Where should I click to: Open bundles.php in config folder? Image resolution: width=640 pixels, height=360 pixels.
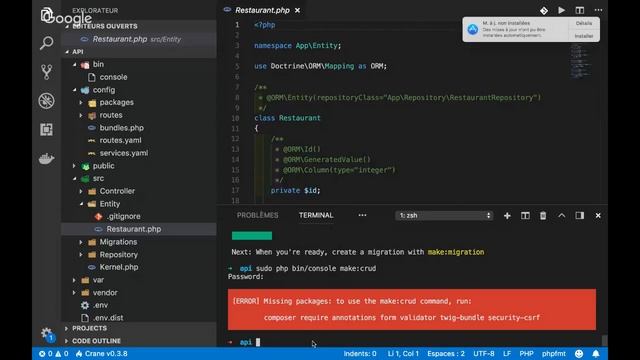121,128
